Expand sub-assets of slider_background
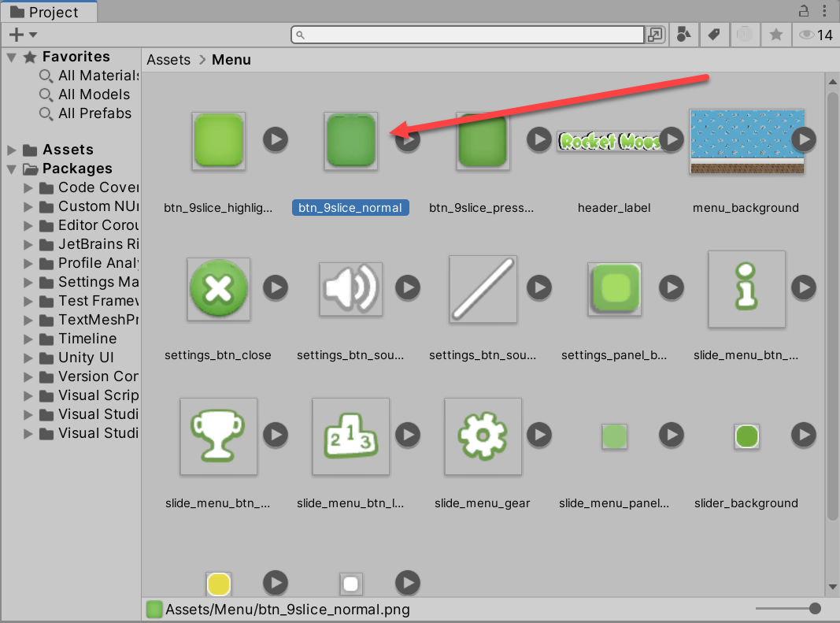The width and height of the screenshot is (840, 623). pos(804,435)
